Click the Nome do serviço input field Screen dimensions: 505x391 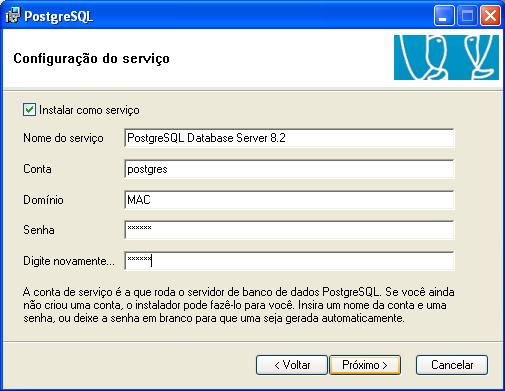click(289, 138)
